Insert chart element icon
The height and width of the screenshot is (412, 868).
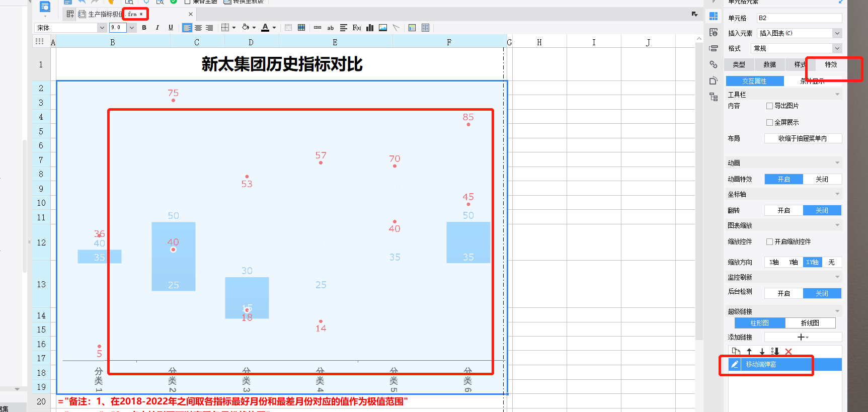click(370, 28)
